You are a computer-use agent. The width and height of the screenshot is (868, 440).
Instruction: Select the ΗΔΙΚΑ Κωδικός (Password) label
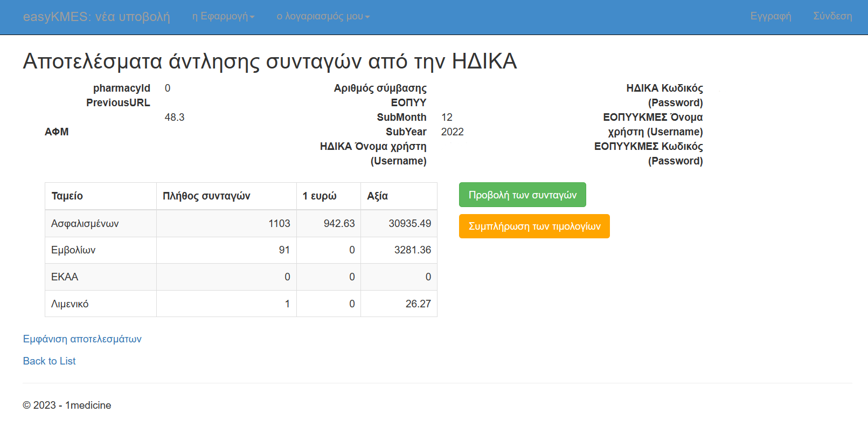tap(665, 95)
